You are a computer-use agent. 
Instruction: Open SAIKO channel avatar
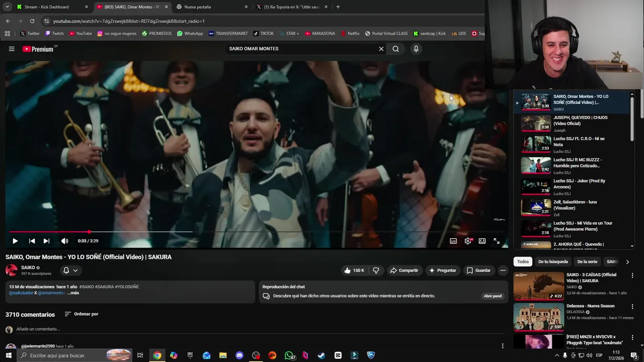pos(11,270)
